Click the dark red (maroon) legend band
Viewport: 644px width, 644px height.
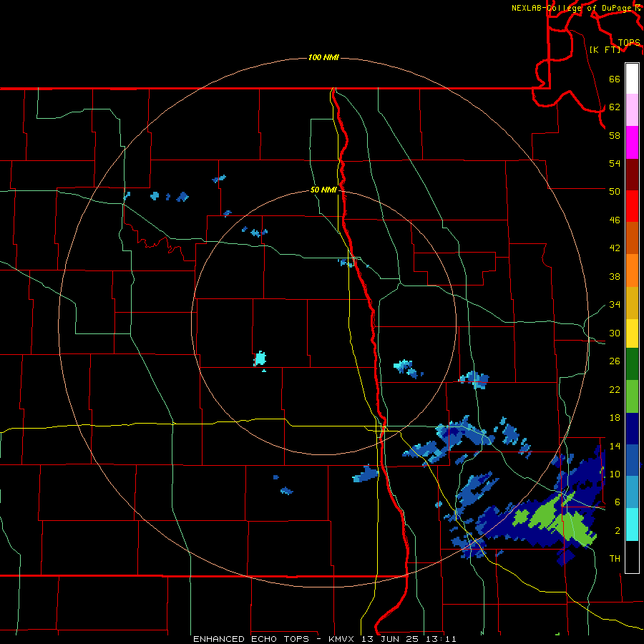(x=632, y=175)
